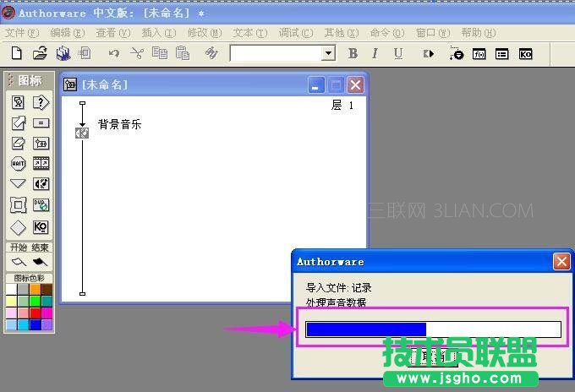
Task: Click the Import toolbar icon
Action: point(85,53)
